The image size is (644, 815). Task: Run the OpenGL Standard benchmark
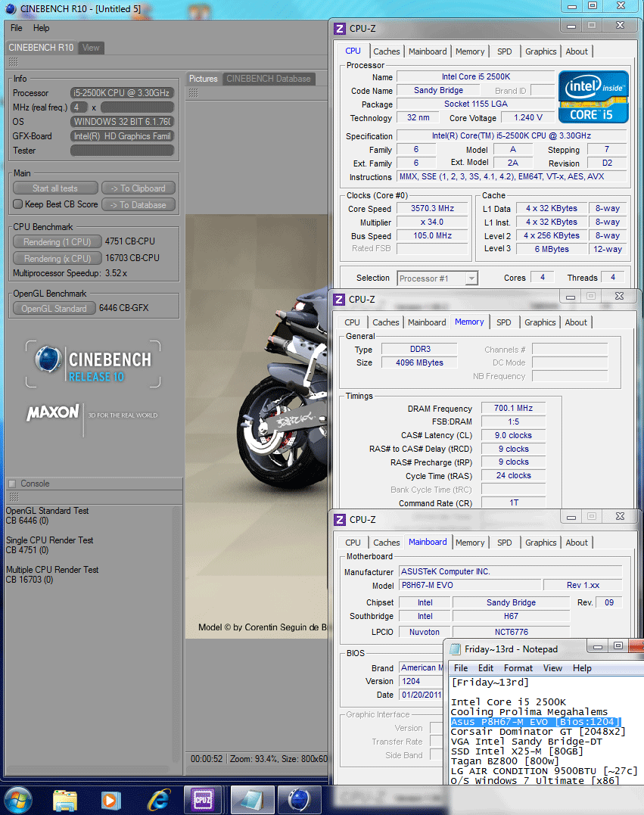click(x=54, y=308)
